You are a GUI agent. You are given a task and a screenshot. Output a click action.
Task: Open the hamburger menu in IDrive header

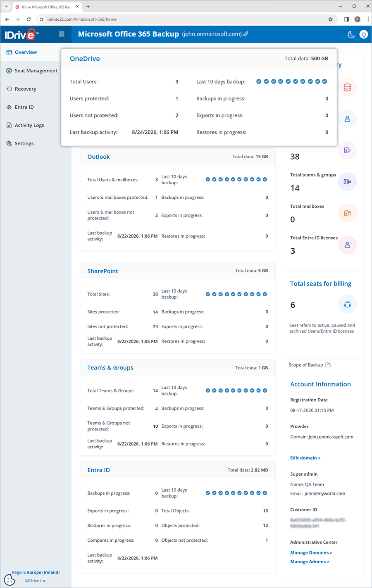coord(62,34)
